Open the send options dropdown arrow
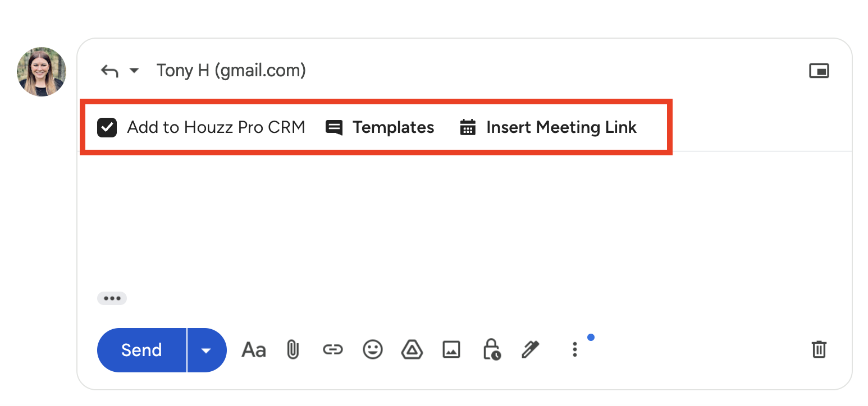868x406 pixels. (x=207, y=350)
